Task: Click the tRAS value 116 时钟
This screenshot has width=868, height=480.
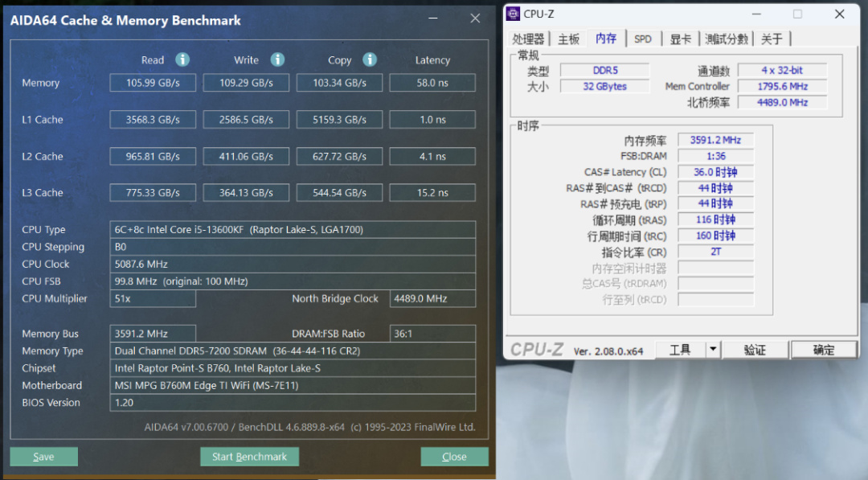Action: pyautogui.click(x=716, y=219)
